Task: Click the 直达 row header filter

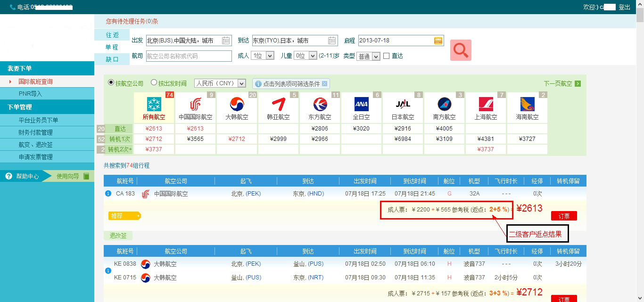Action: pos(120,129)
